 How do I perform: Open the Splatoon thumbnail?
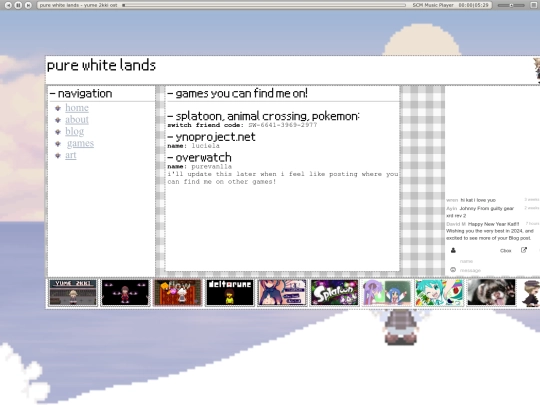click(x=334, y=293)
